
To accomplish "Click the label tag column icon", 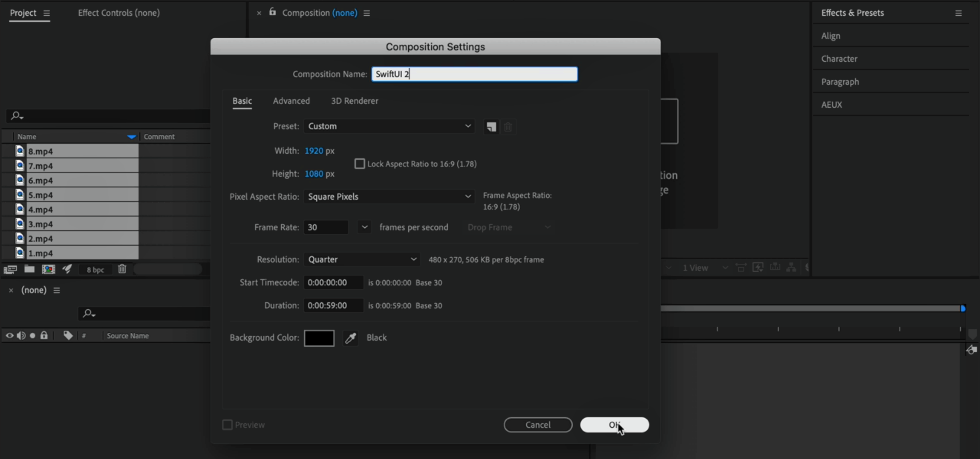I will tap(68, 335).
